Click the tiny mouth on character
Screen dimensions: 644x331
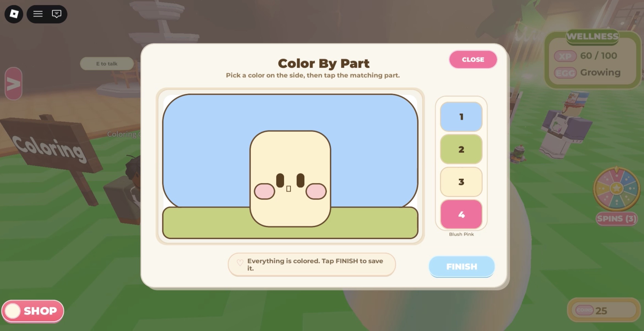click(289, 189)
